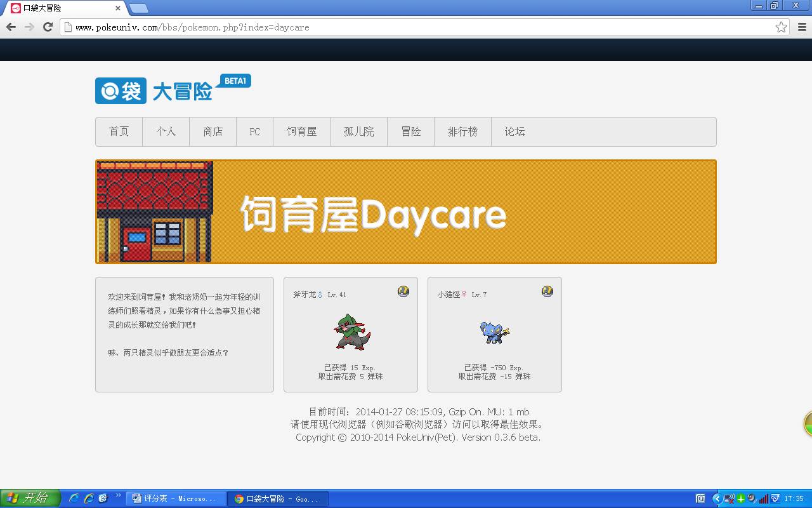Open the PC navigation item

(x=254, y=131)
